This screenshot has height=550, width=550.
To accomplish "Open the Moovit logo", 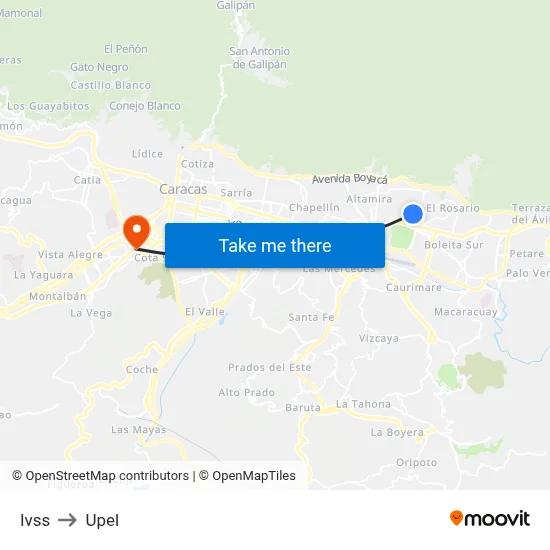I will click(490, 518).
